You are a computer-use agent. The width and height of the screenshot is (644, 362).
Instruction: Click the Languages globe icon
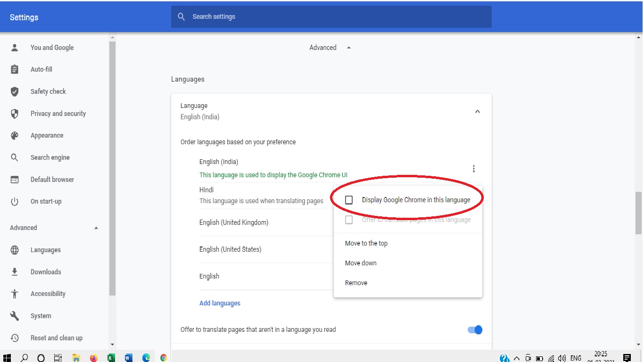15,250
